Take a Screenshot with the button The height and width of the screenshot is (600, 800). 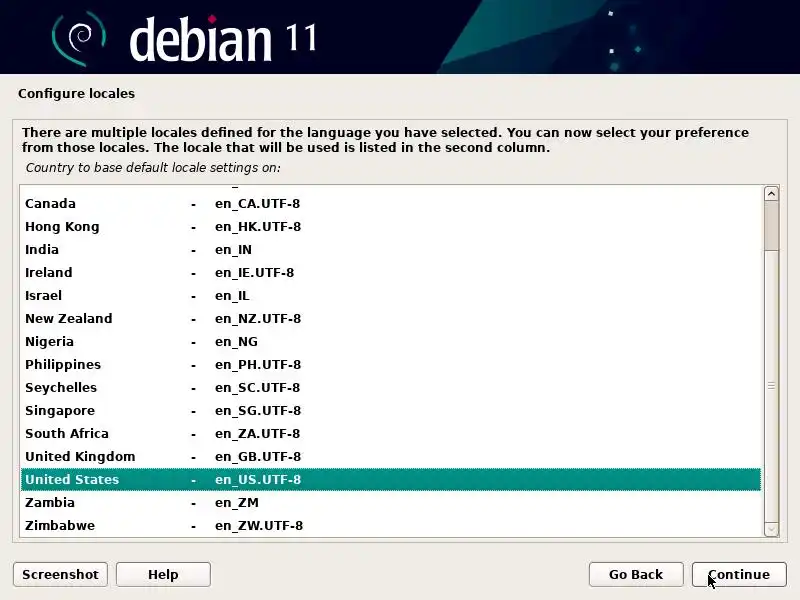click(60, 574)
